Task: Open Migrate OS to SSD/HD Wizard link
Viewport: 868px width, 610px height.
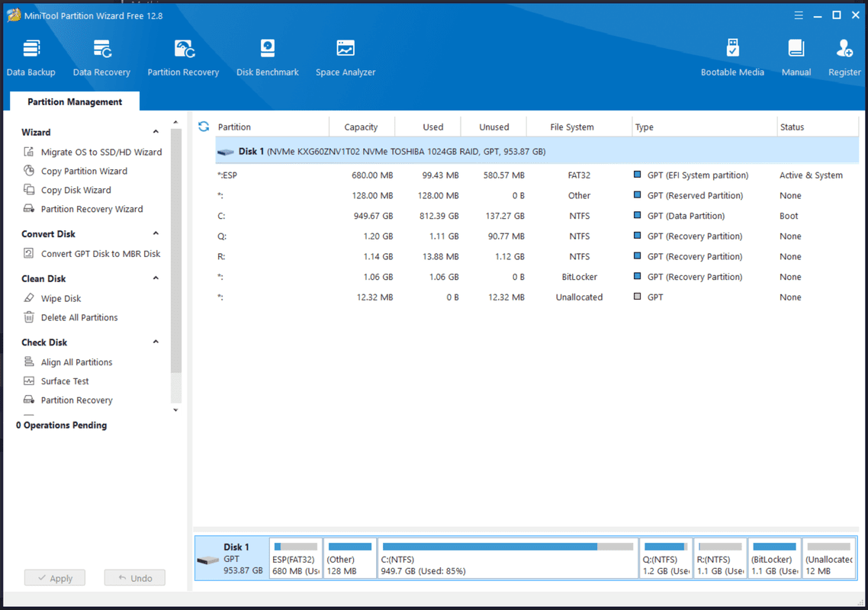Action: tap(101, 152)
